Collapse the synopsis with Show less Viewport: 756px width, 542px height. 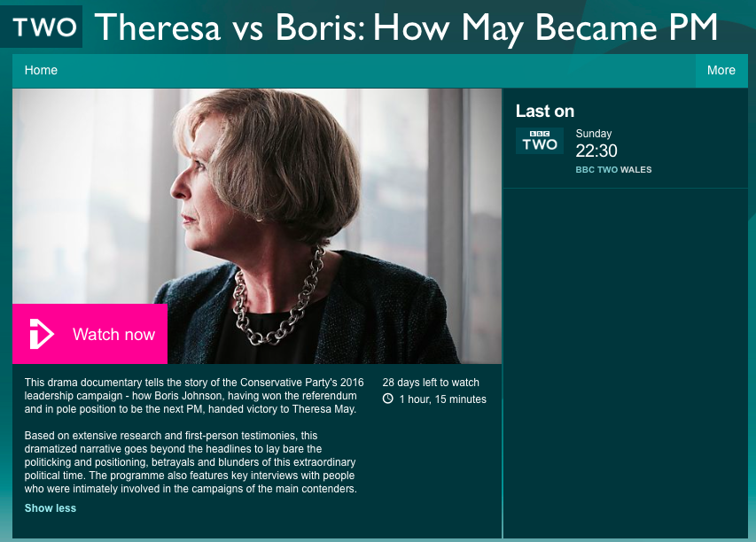(51, 508)
